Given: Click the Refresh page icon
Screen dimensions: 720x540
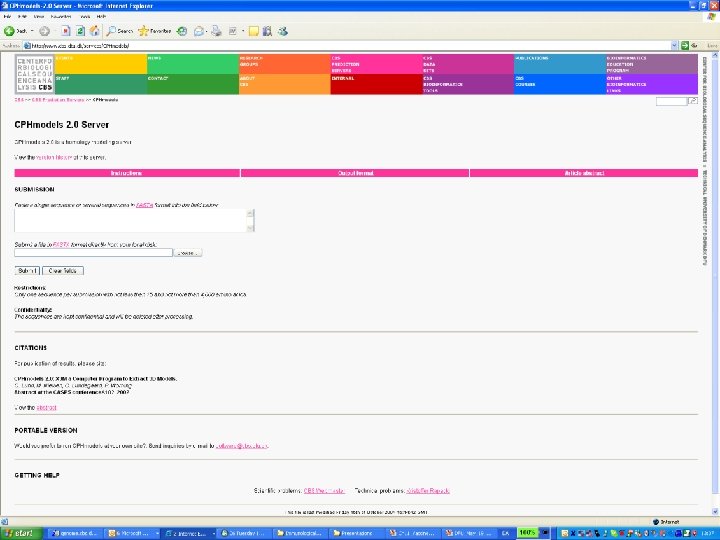Looking at the screenshot, I should tap(80, 31).
